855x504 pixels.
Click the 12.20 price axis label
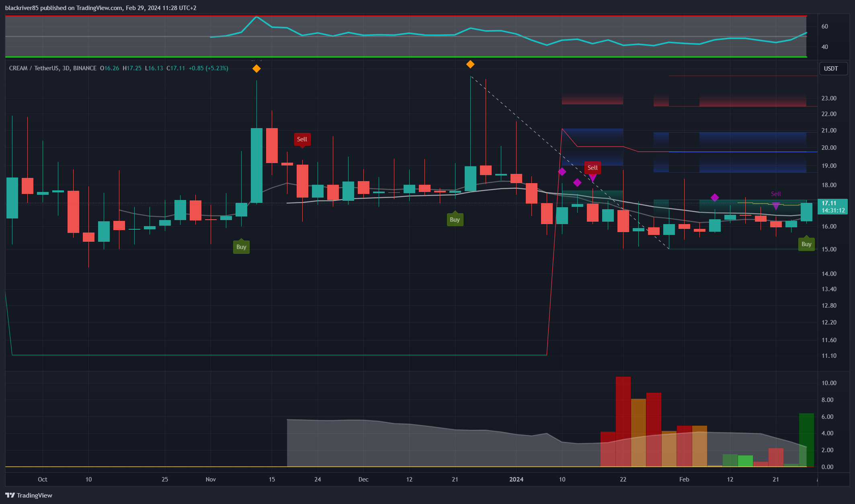click(829, 322)
